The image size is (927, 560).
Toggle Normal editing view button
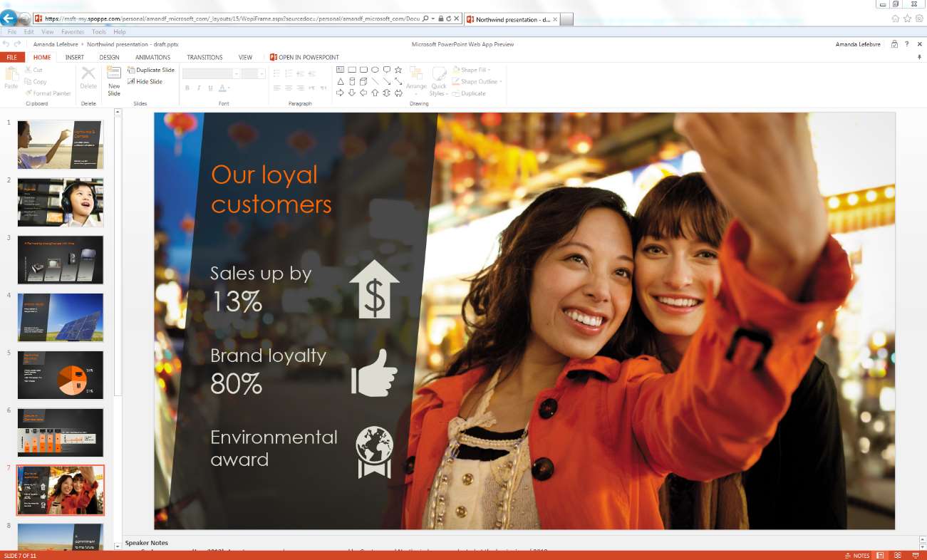click(x=880, y=555)
